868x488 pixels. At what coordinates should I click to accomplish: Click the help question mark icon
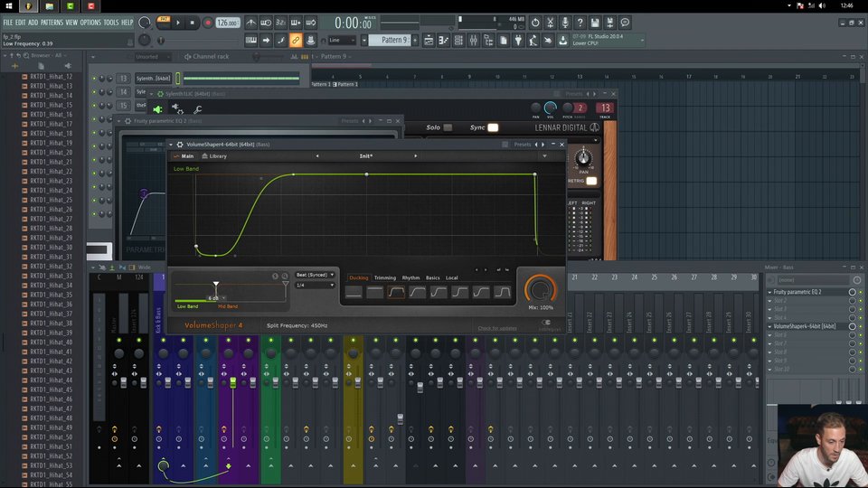point(580,23)
